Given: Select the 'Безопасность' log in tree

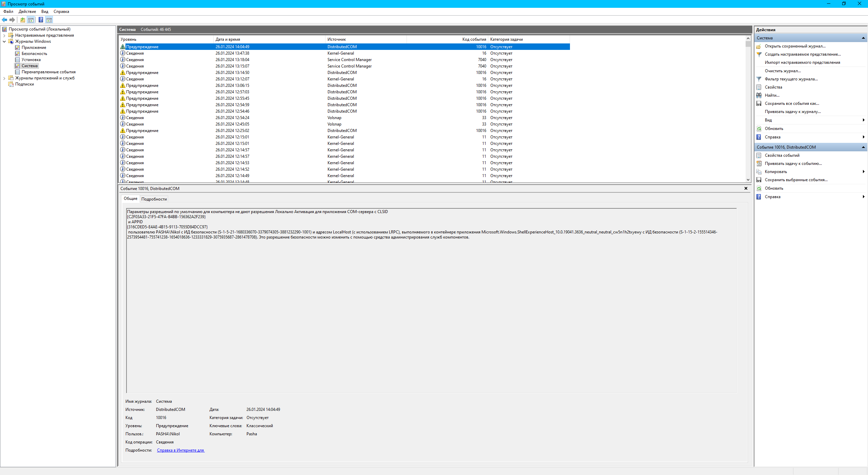Looking at the screenshot, I should (x=34, y=54).
